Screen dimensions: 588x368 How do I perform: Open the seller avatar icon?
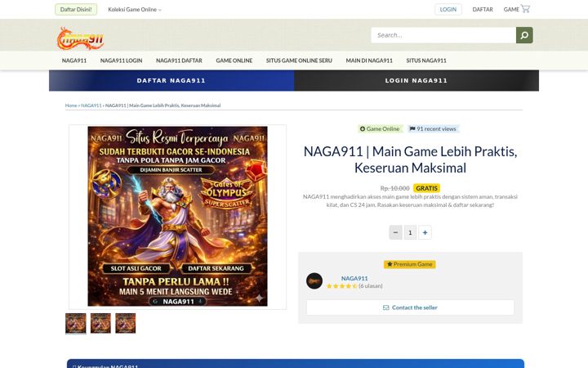314,280
